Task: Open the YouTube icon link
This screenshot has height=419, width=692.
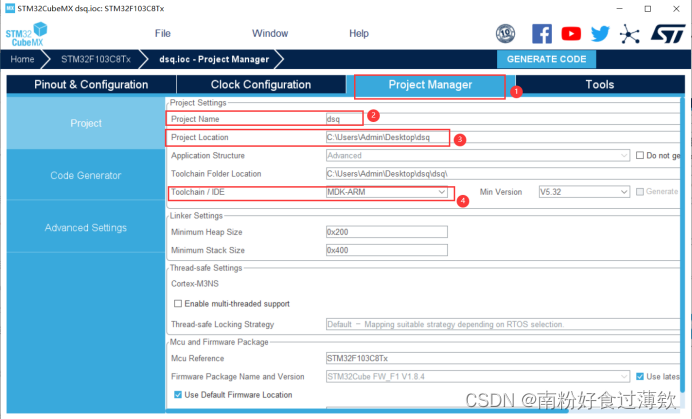Action: (571, 34)
